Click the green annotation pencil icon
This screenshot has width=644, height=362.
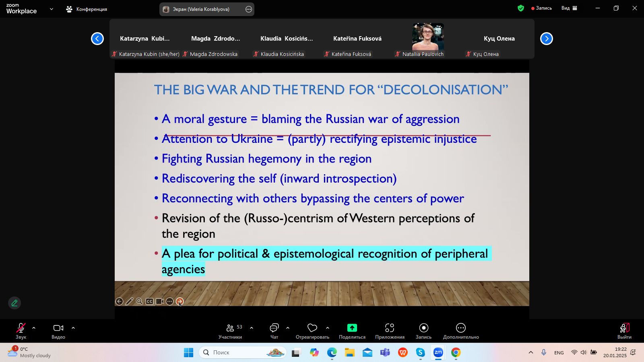(14, 303)
